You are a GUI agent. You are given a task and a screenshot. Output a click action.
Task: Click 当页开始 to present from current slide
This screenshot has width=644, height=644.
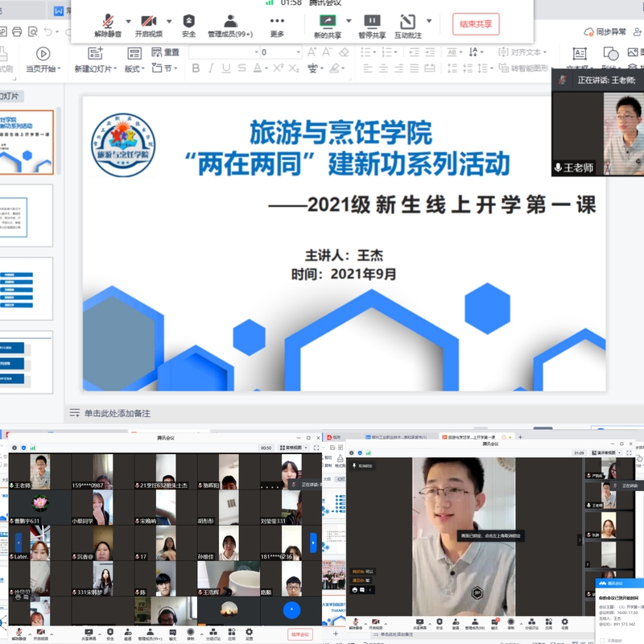click(43, 60)
